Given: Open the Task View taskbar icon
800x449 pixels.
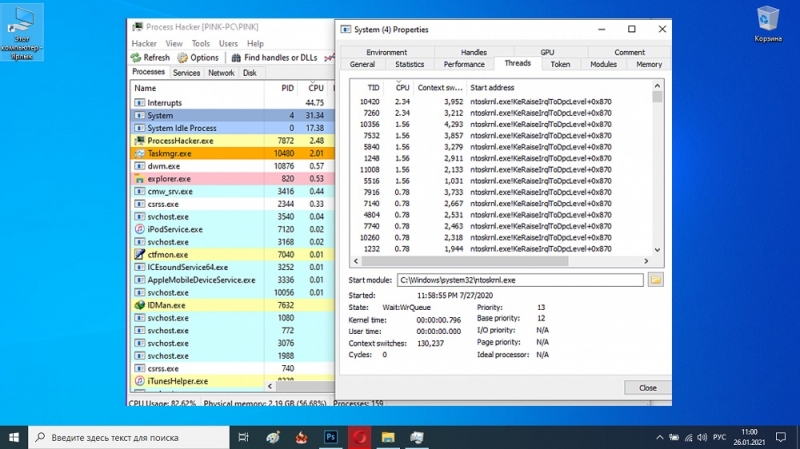Looking at the screenshot, I should (243, 437).
